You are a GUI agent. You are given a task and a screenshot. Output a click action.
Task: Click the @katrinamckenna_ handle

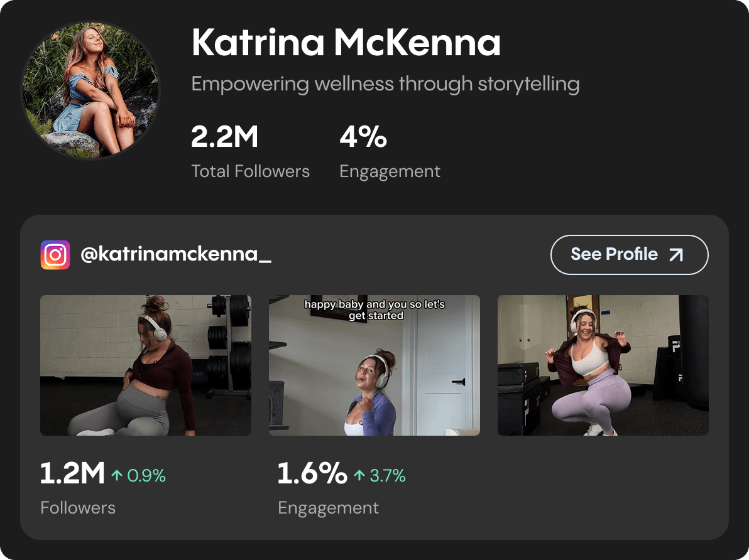pyautogui.click(x=176, y=254)
